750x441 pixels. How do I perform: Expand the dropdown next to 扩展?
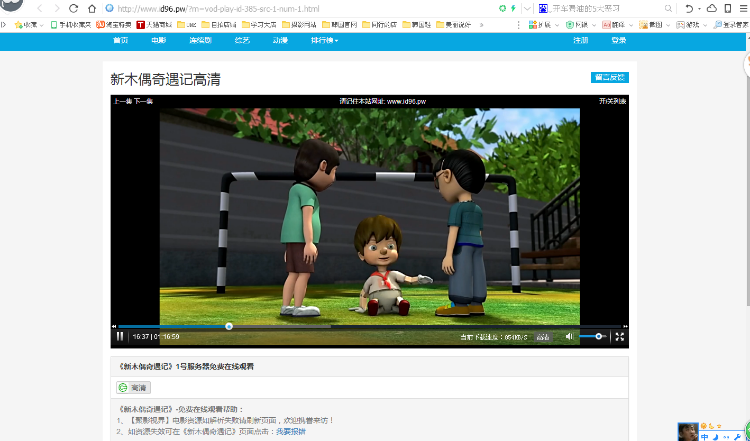(556, 25)
